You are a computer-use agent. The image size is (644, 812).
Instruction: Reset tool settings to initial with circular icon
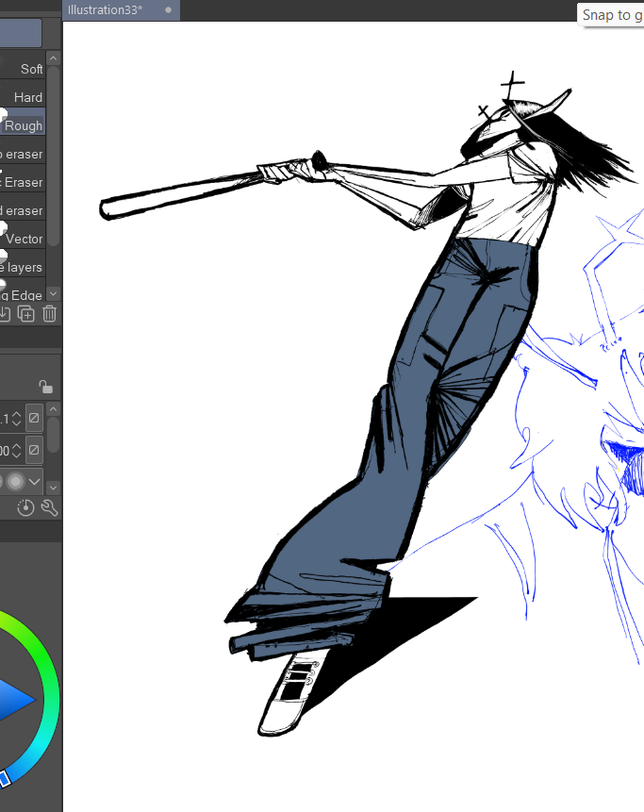(x=25, y=508)
